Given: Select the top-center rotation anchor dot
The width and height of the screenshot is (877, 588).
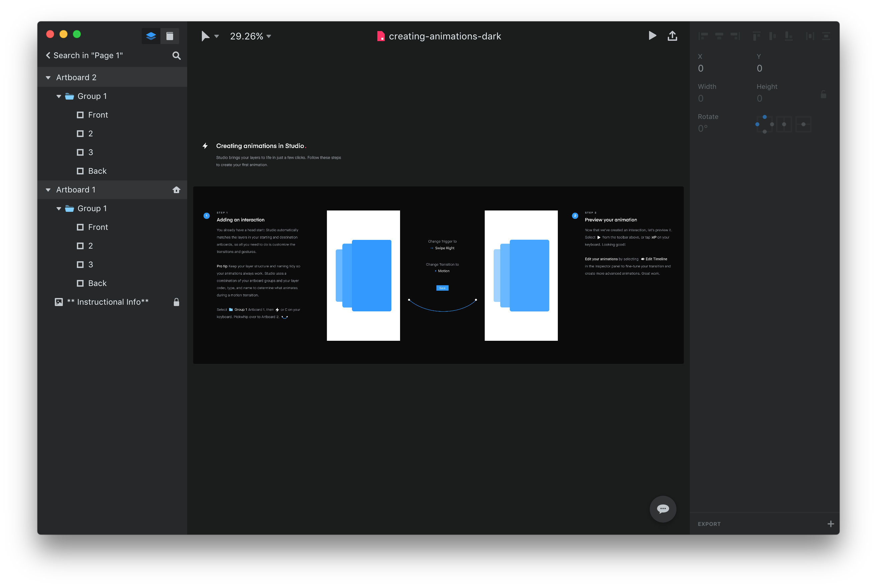Looking at the screenshot, I should pos(764,117).
